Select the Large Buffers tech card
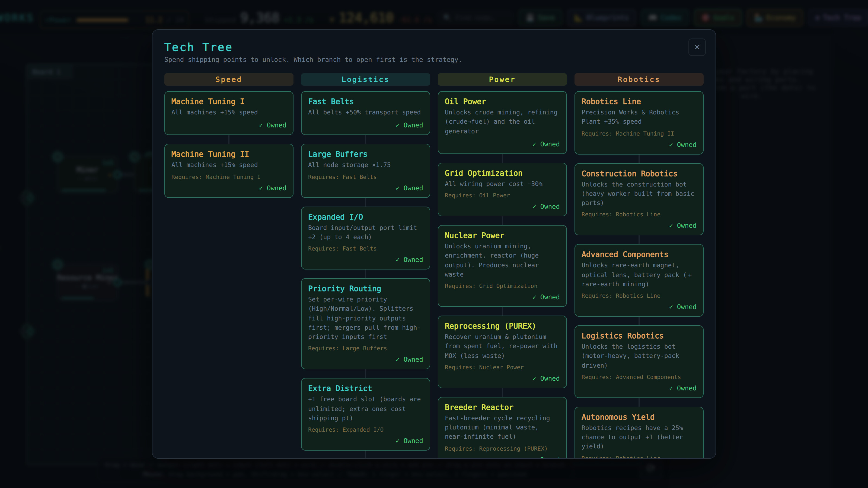The height and width of the screenshot is (488, 868). tap(365, 171)
